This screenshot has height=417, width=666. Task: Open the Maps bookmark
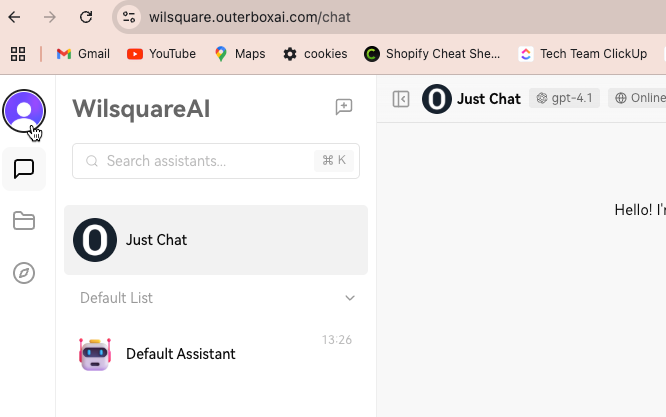tap(240, 54)
